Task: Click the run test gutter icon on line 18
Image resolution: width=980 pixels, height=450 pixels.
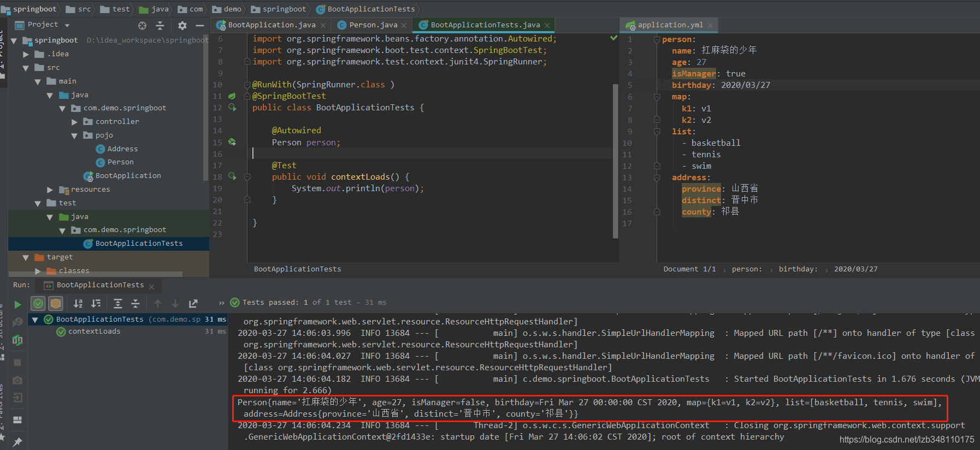Action: pyautogui.click(x=232, y=176)
